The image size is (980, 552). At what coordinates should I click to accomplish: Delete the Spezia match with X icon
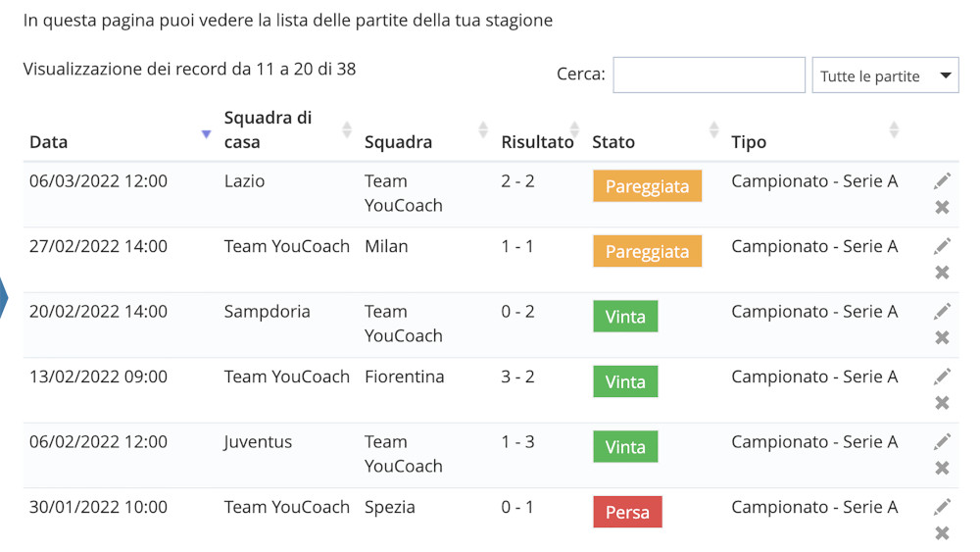(942, 532)
